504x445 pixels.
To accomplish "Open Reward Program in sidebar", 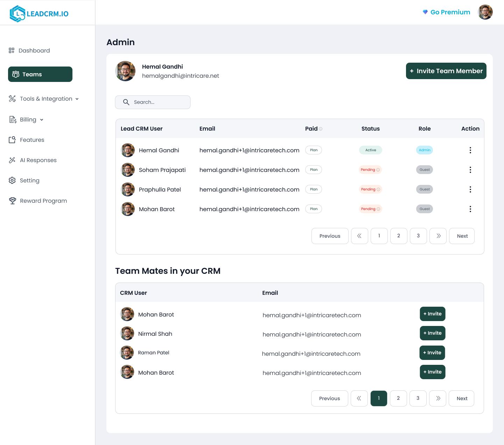I will point(38,201).
